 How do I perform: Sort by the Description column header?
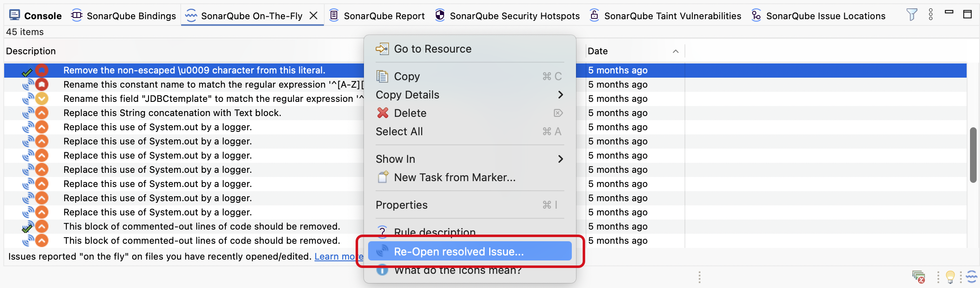(31, 51)
